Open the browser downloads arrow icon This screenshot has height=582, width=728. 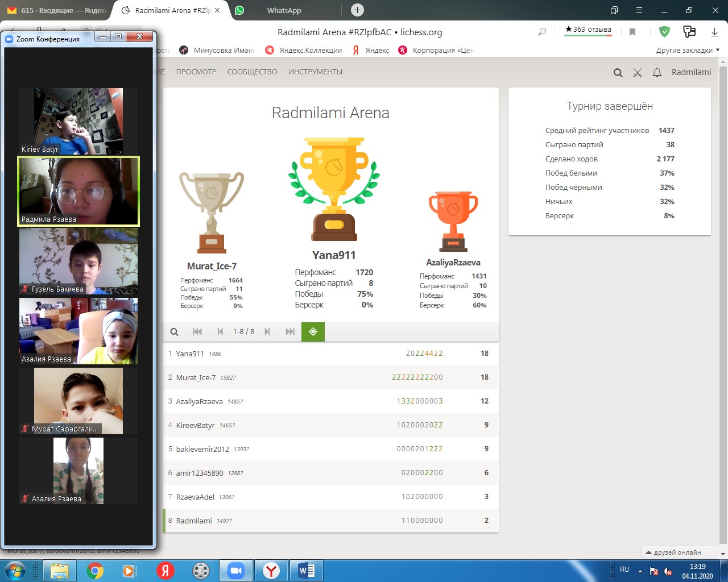tap(714, 32)
